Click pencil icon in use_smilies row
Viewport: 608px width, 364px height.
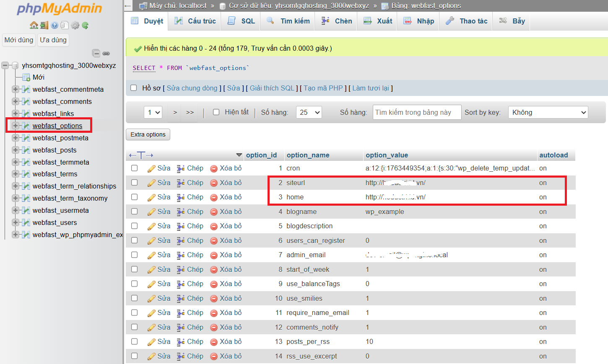click(151, 299)
